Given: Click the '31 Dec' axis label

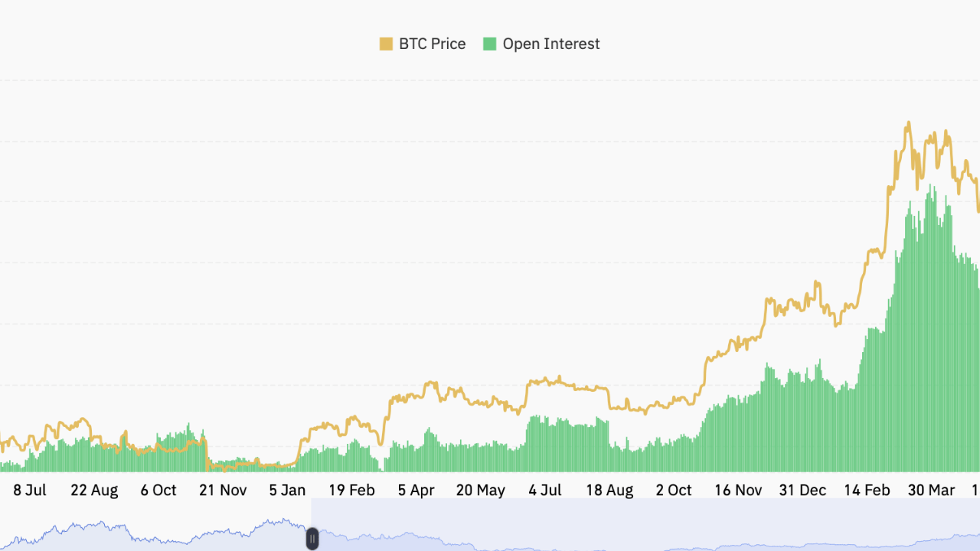Looking at the screenshot, I should (x=802, y=491).
